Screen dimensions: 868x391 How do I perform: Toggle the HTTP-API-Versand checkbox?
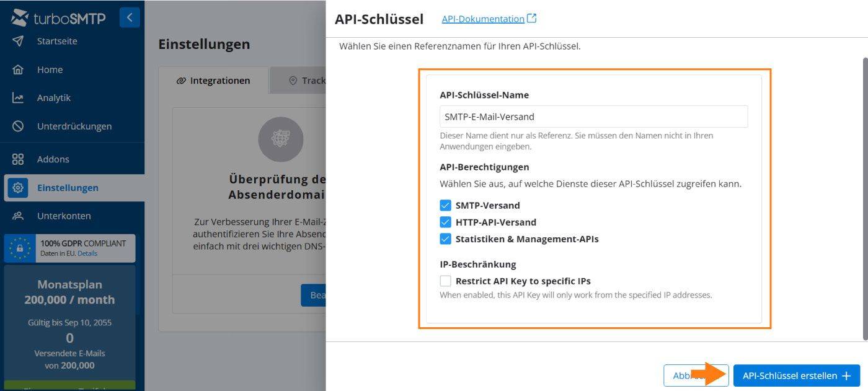[445, 222]
